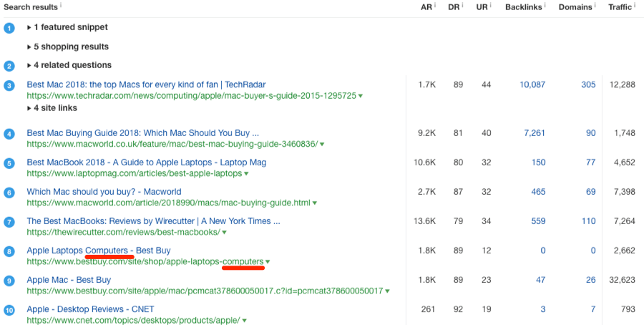Expand the 1 featured snippet row
The image size is (644, 325).
67,27
